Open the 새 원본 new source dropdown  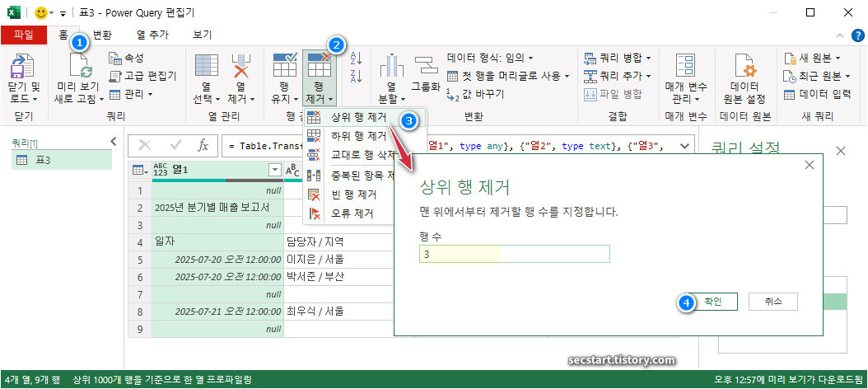812,58
